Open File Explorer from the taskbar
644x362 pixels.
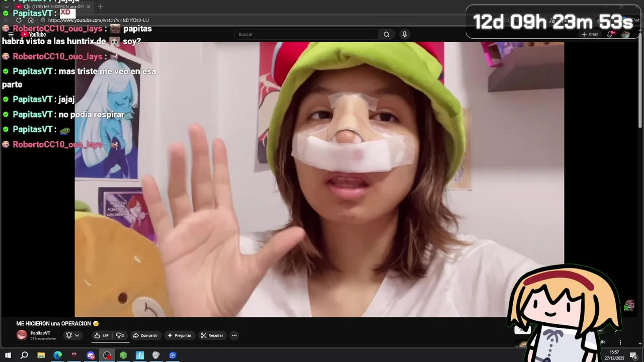tap(41, 355)
